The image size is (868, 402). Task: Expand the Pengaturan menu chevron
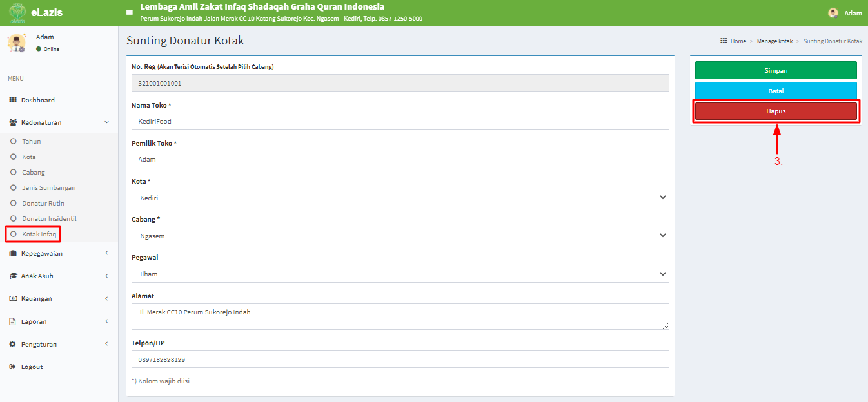pos(106,344)
